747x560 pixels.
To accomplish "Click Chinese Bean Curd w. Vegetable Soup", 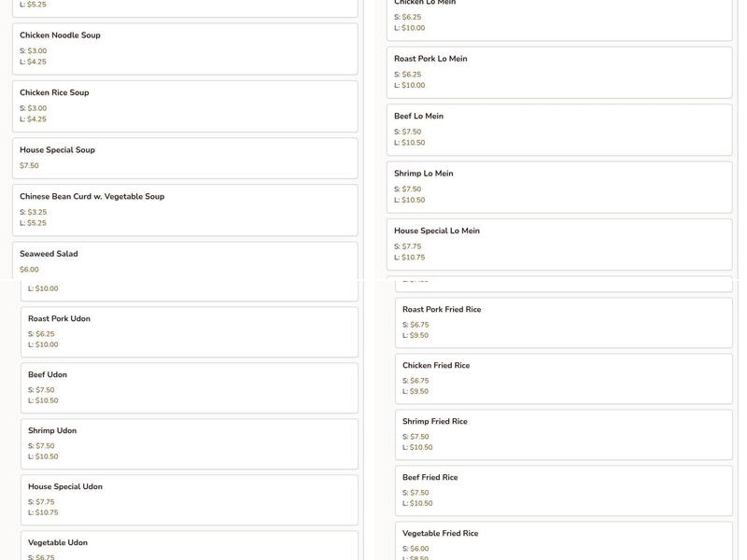I will point(184,210).
